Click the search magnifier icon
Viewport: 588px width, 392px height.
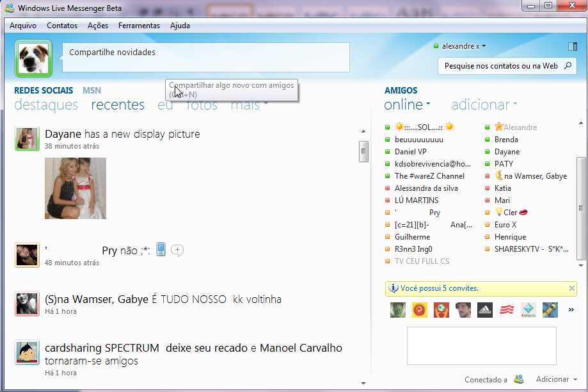(568, 66)
